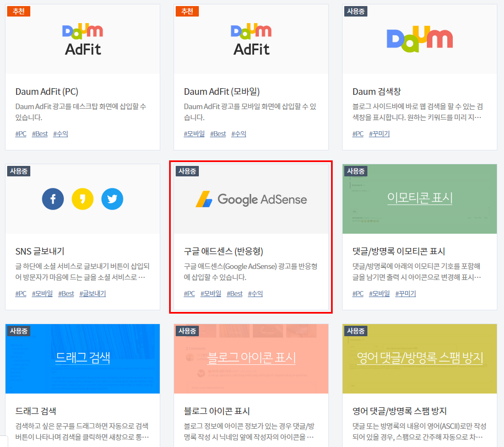Viewport: 504px width, 447px height.
Task: Click the Google AdSense logo image
Action: [251, 199]
